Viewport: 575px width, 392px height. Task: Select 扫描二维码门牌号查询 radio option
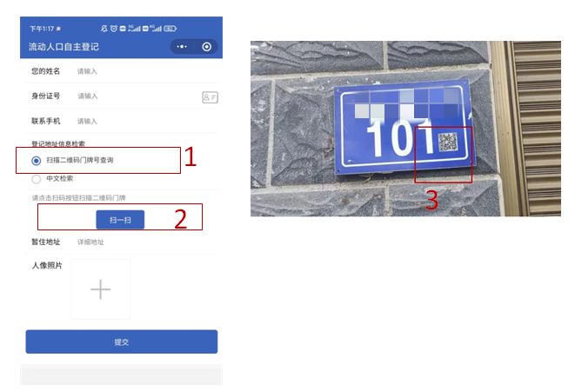click(x=36, y=161)
